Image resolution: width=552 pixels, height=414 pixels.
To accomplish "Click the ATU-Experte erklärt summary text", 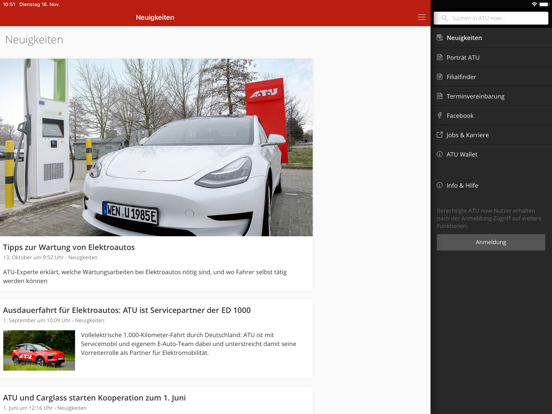I will coord(145,276).
